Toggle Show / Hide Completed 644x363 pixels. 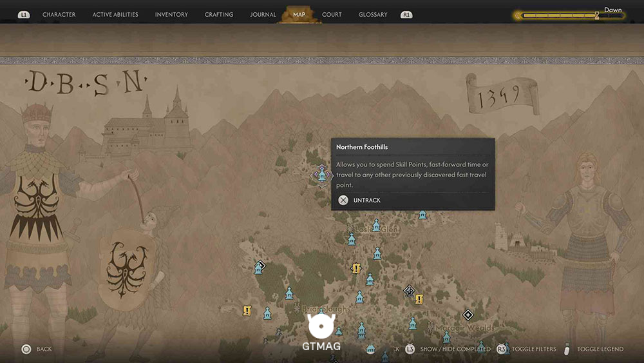coord(455,349)
